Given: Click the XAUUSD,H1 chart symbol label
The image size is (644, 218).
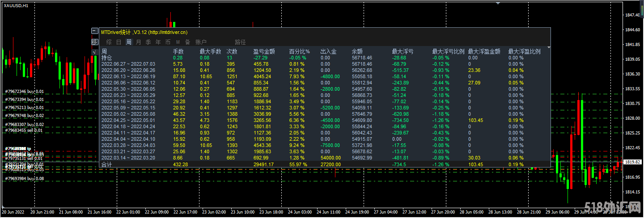Looking at the screenshot, I should tap(16, 5).
